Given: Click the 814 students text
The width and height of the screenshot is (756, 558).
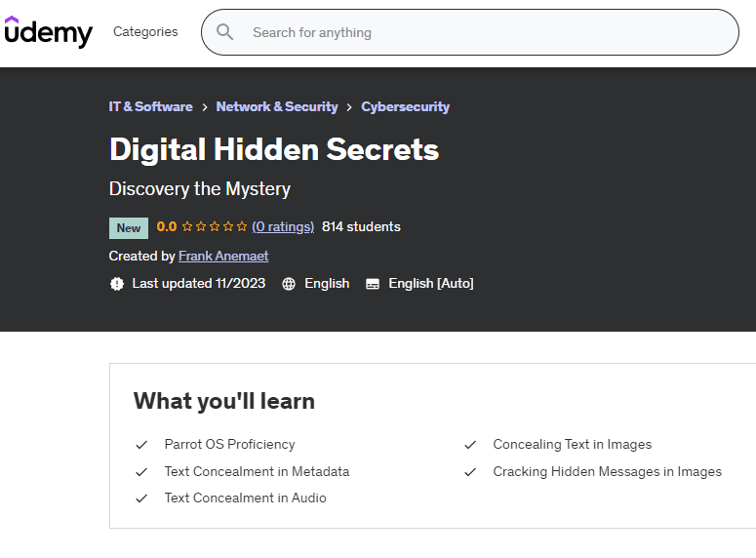Looking at the screenshot, I should tap(361, 227).
